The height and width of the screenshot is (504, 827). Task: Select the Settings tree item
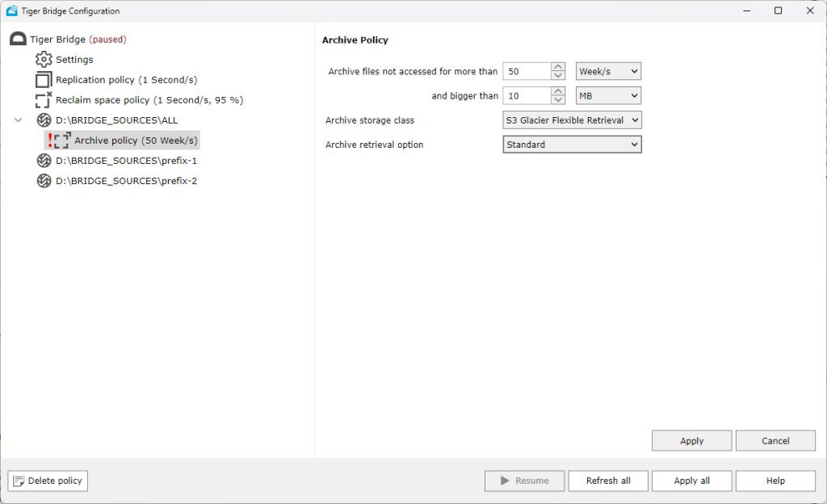coord(74,60)
